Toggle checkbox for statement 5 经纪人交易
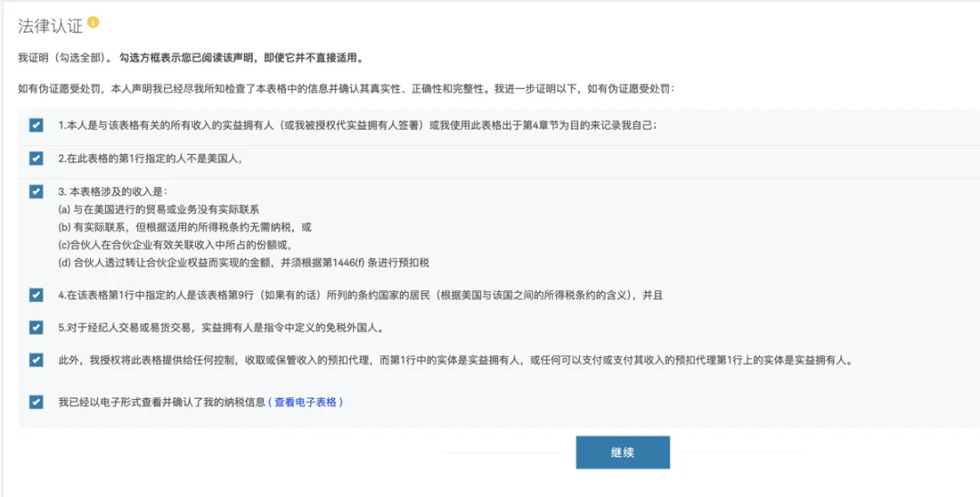Viewport: 980px width, 497px height. pos(36,327)
